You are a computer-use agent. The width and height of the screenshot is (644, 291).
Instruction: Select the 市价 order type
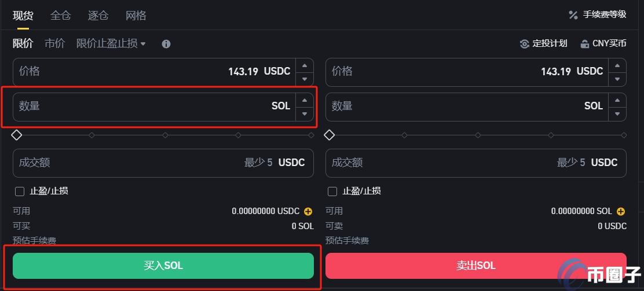54,43
